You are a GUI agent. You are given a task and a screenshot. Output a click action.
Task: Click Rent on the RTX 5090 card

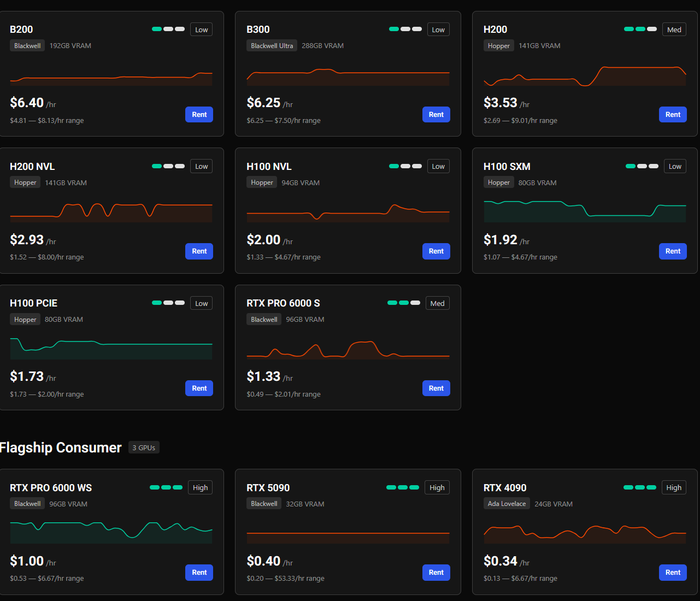(x=436, y=573)
